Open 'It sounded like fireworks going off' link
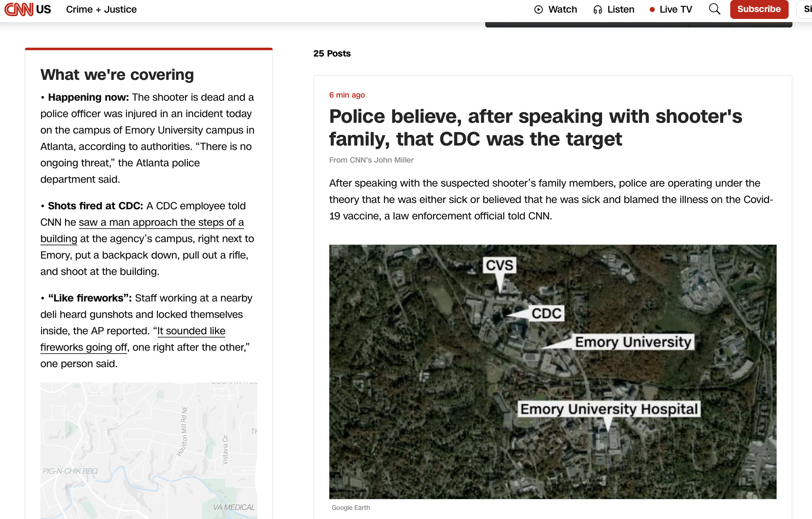Screen dimensions: 812x519 coord(191,331)
